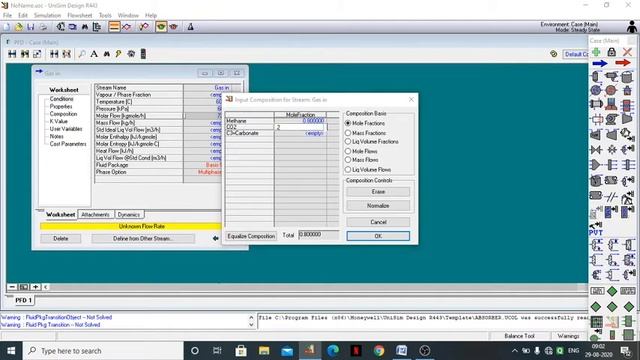Viewport: 640px width, 360px height.
Task: Select the pump icon in the object palette
Action: pyautogui.click(x=611, y=119)
